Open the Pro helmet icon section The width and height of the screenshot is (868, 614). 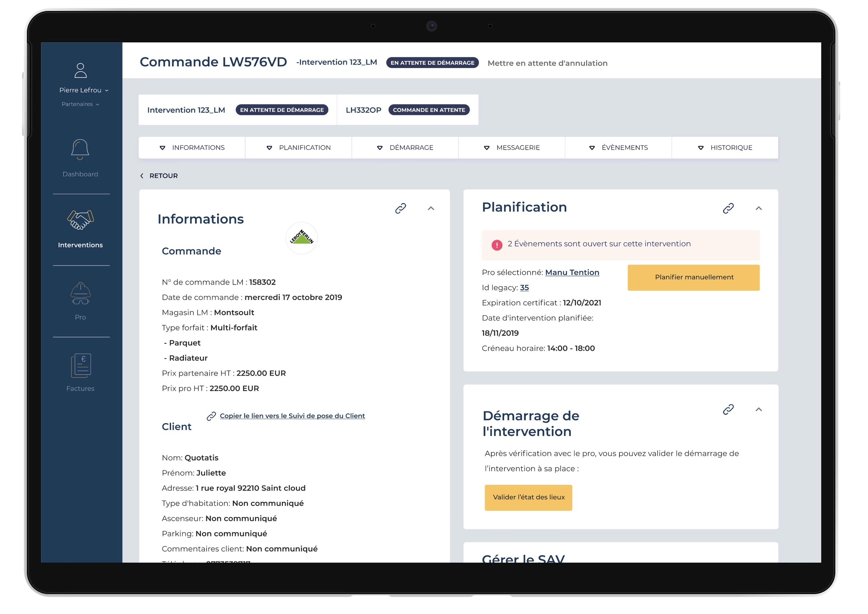tap(80, 293)
